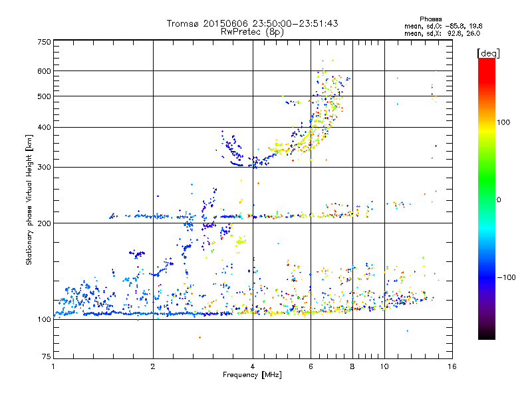Click the '[deg]' colorbar unit label

(x=488, y=53)
